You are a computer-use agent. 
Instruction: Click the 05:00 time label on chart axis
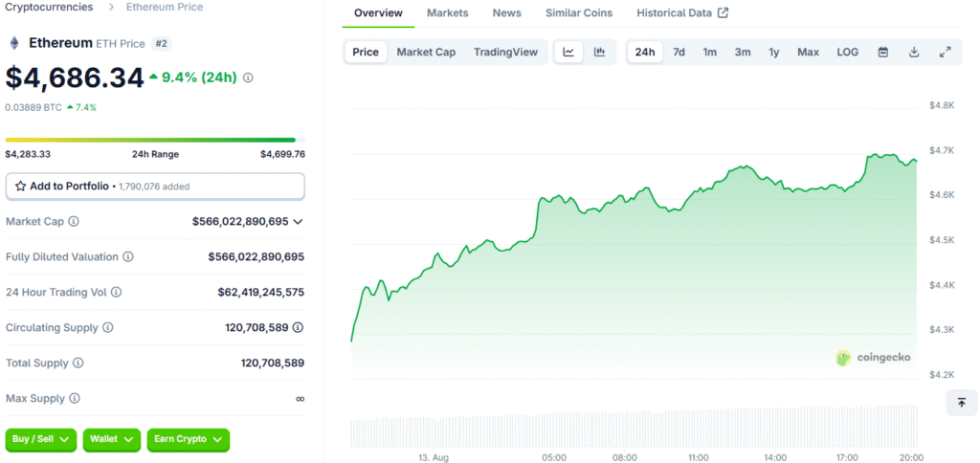pyautogui.click(x=554, y=458)
